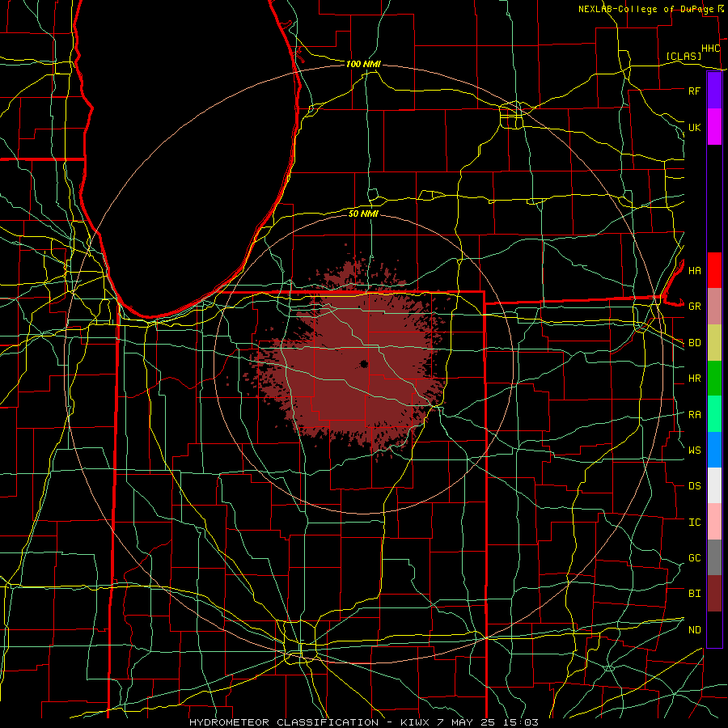The height and width of the screenshot is (728, 728).
Task: Click the GC gray legend swatch
Action: pos(714,557)
